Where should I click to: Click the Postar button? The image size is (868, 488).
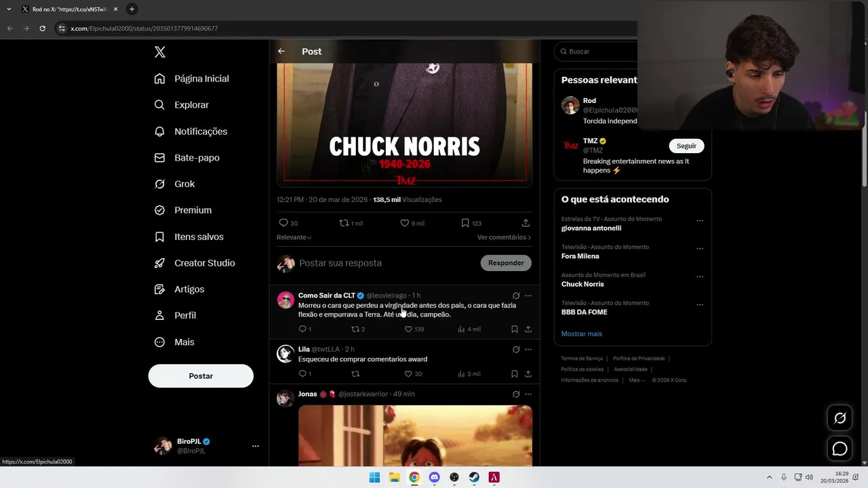click(201, 376)
